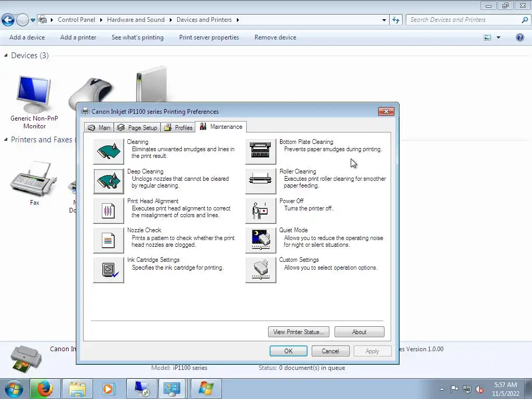This screenshot has width=532, height=399.
Task: Start the Cleaning maintenance function
Action: pos(109,152)
